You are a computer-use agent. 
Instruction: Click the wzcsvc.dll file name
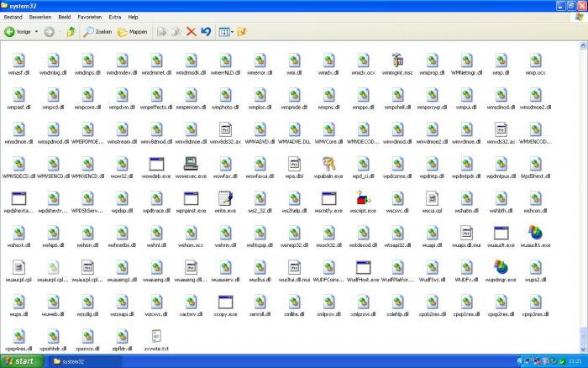[156, 314]
